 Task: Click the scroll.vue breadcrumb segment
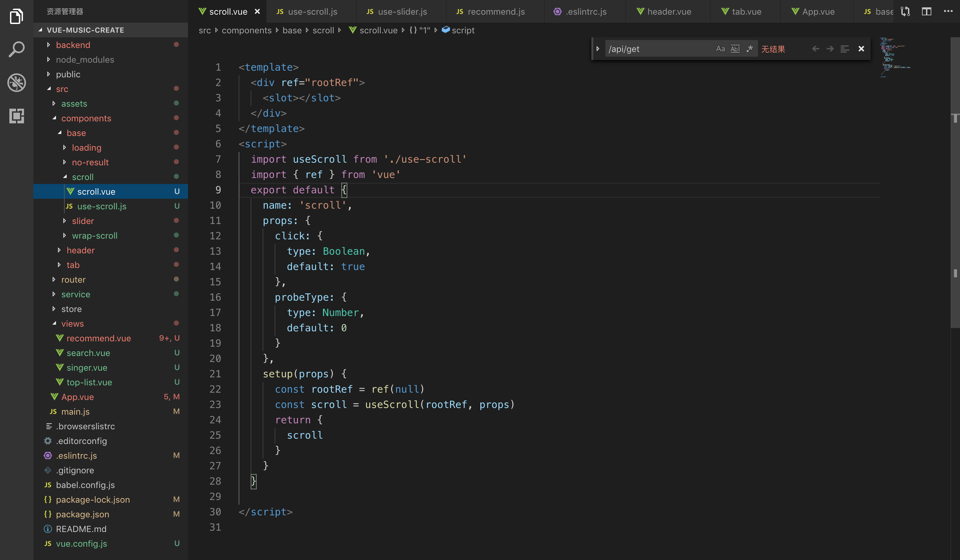pyautogui.click(x=373, y=30)
